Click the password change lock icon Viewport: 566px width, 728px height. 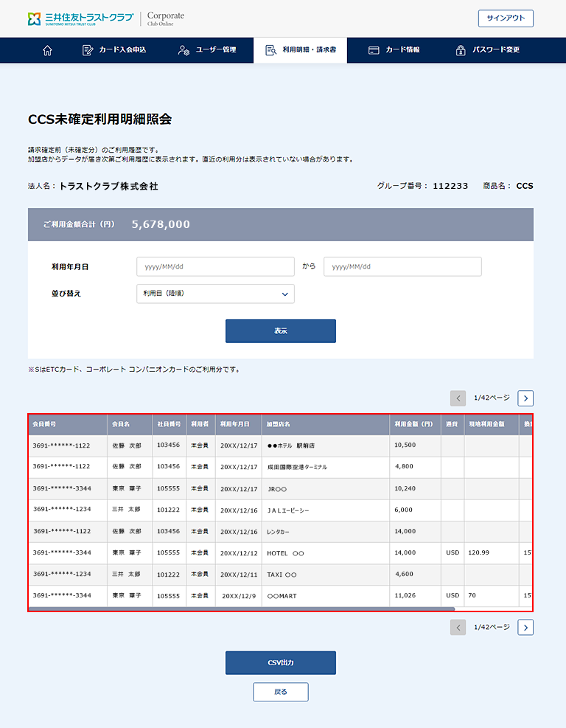point(461,50)
